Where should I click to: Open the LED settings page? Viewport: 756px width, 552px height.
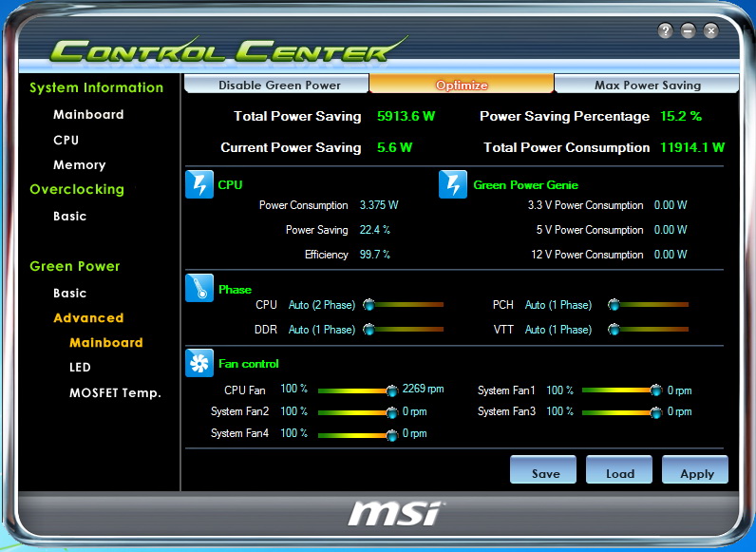(x=80, y=367)
